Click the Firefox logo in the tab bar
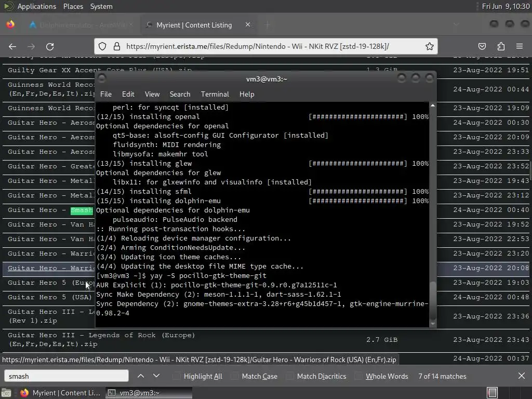This screenshot has width=532, height=399. tap(10, 25)
